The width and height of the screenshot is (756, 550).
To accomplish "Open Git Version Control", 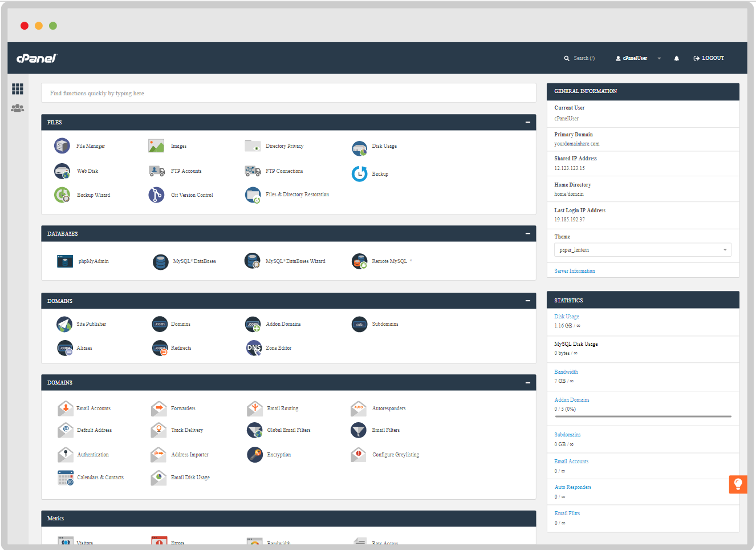I will 194,195.
